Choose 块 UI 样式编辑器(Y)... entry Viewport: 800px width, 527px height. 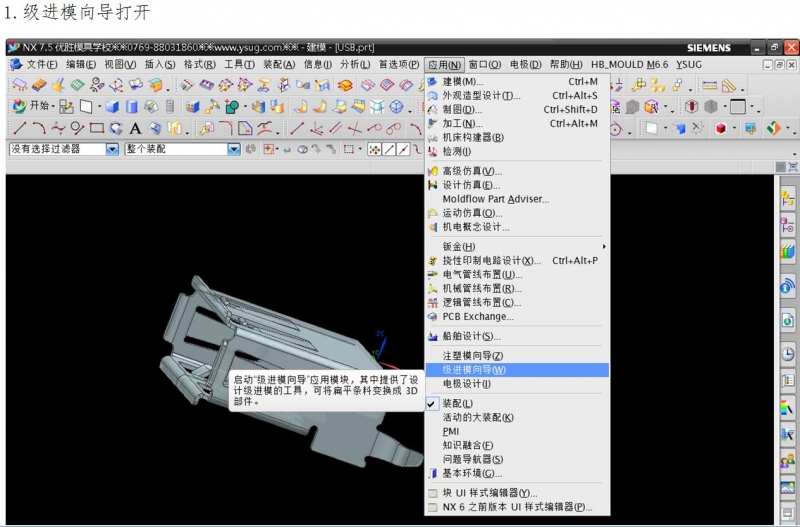pyautogui.click(x=517, y=493)
